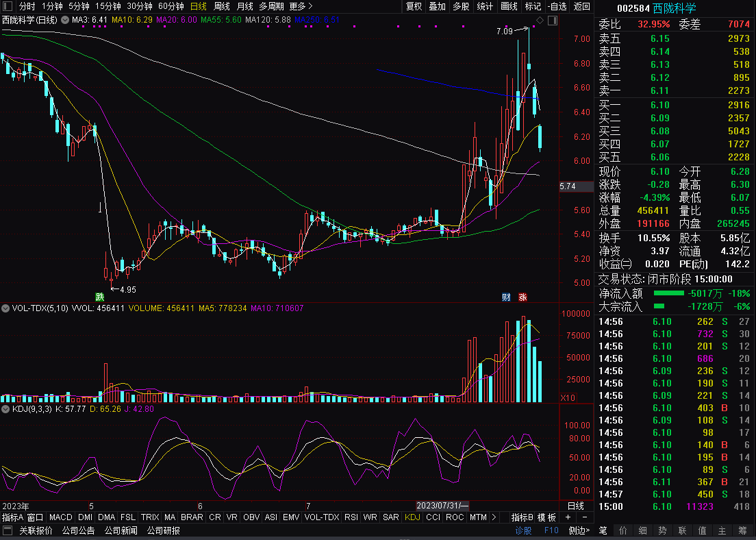This screenshot has height=540, width=756.
Task: Click the 返回 back button
Action: click(581, 6)
